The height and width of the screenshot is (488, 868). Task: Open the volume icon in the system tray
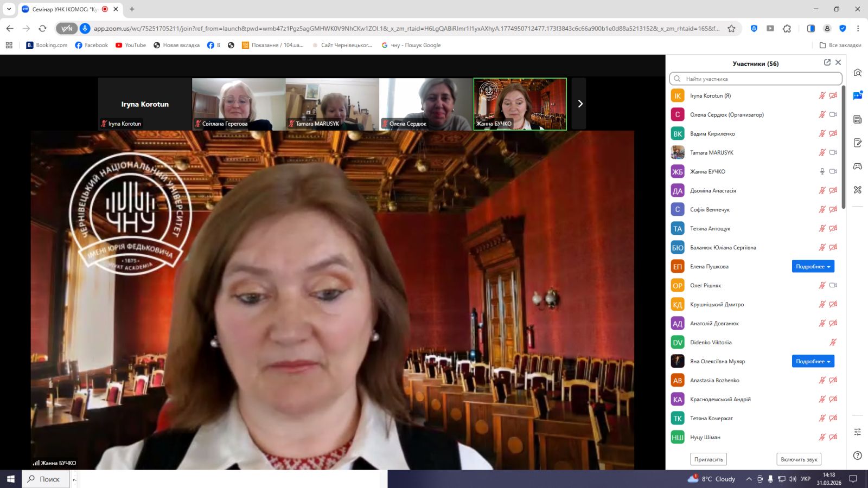point(793,479)
